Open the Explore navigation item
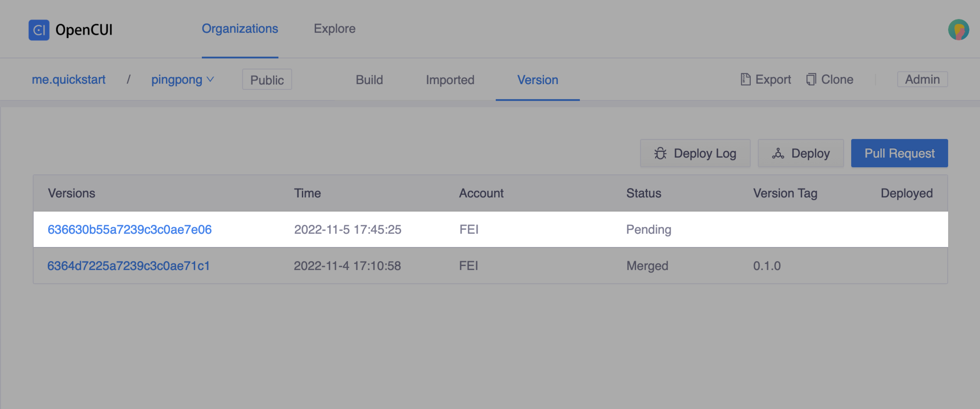The width and height of the screenshot is (980, 409). pos(335,28)
